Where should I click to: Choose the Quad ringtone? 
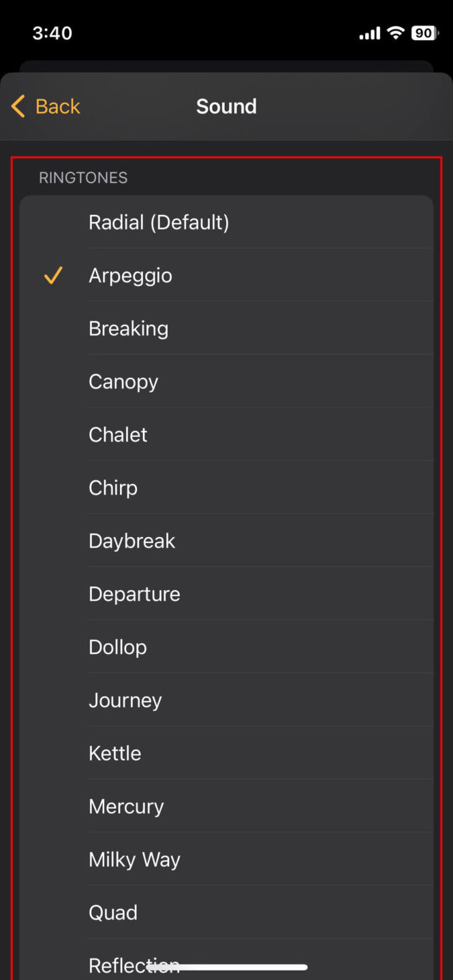[113, 913]
